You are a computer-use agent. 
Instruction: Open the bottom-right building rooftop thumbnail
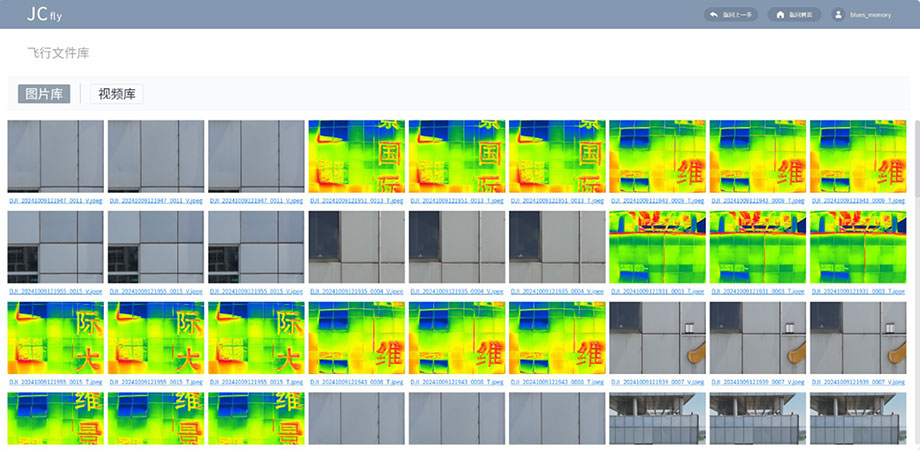coord(857,418)
